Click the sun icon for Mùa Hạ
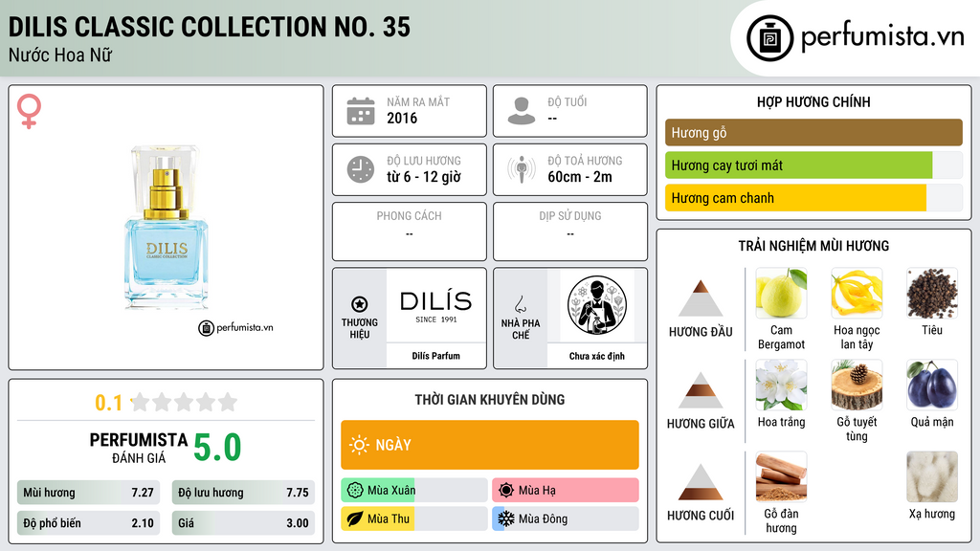Screen dimensions: 980x551 point(506,490)
